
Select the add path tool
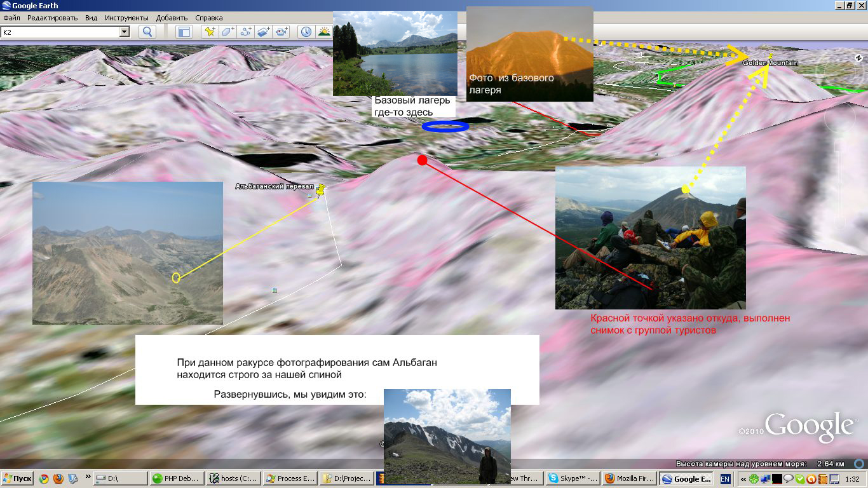pos(245,32)
